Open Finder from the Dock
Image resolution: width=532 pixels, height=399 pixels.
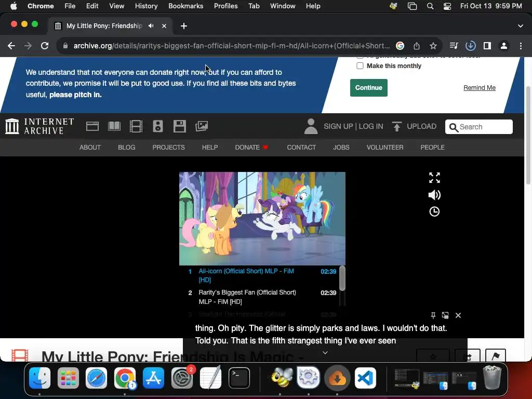39,378
